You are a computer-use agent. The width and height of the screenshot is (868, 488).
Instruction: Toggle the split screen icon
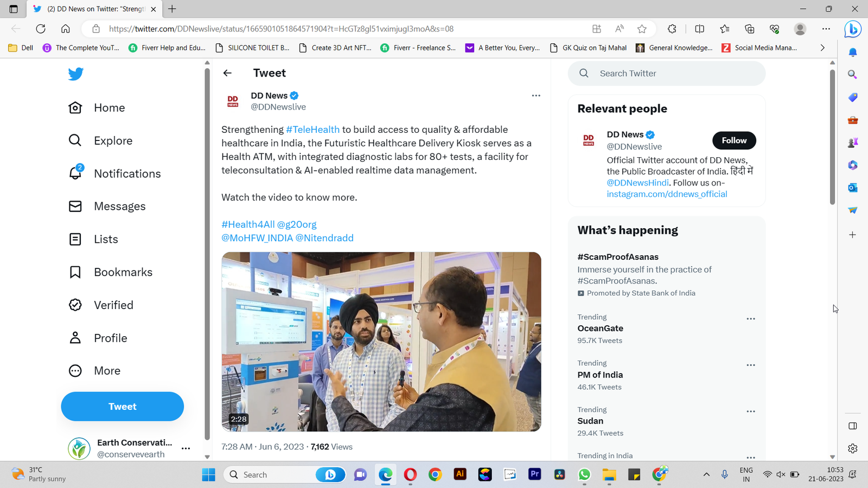point(700,29)
